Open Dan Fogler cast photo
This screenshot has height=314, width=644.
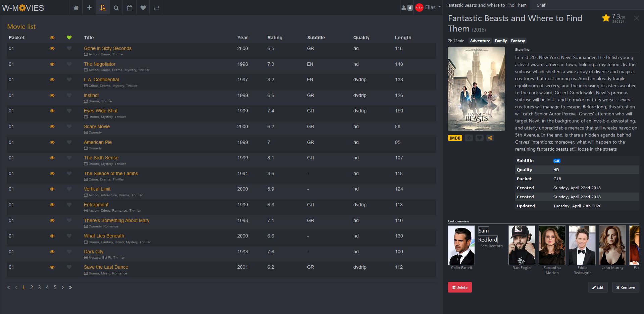pyautogui.click(x=522, y=245)
